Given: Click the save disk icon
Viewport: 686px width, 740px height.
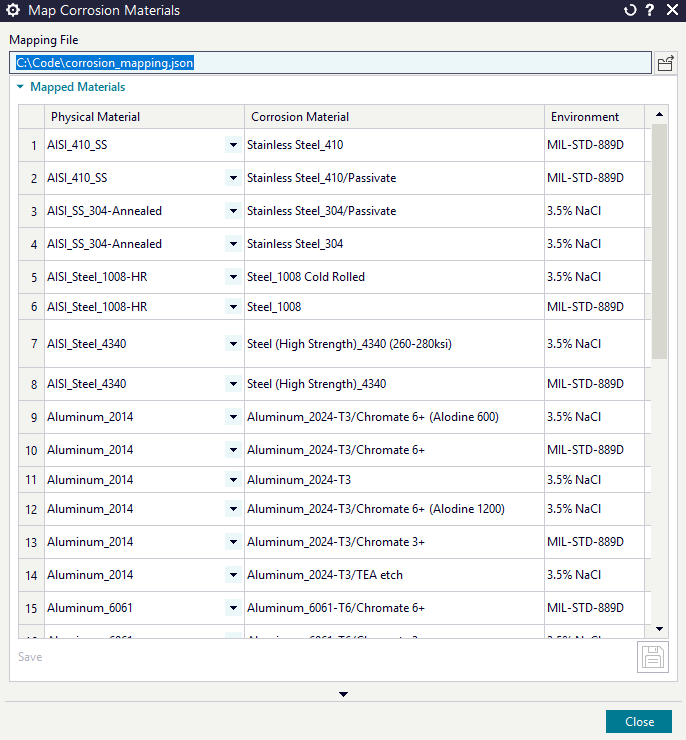Looking at the screenshot, I should click(652, 657).
